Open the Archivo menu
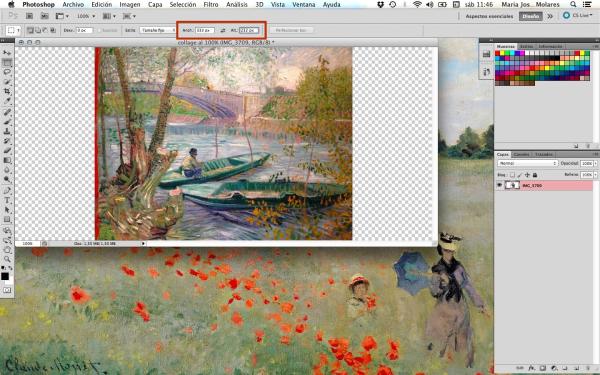The image size is (600, 375). pos(73,5)
